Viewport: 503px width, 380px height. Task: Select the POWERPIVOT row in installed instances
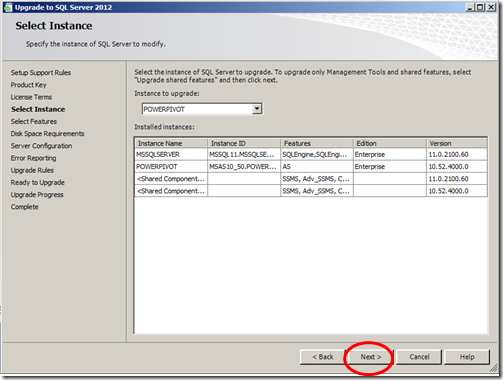pos(311,166)
